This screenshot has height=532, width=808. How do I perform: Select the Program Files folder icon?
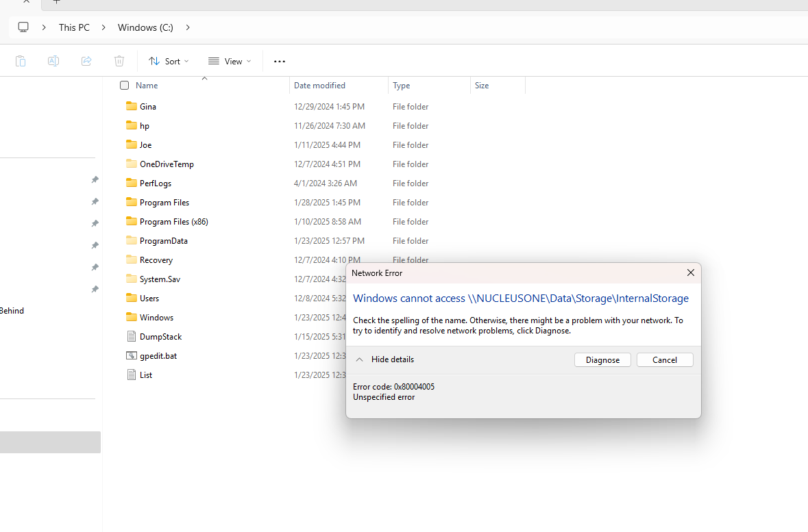(x=132, y=202)
